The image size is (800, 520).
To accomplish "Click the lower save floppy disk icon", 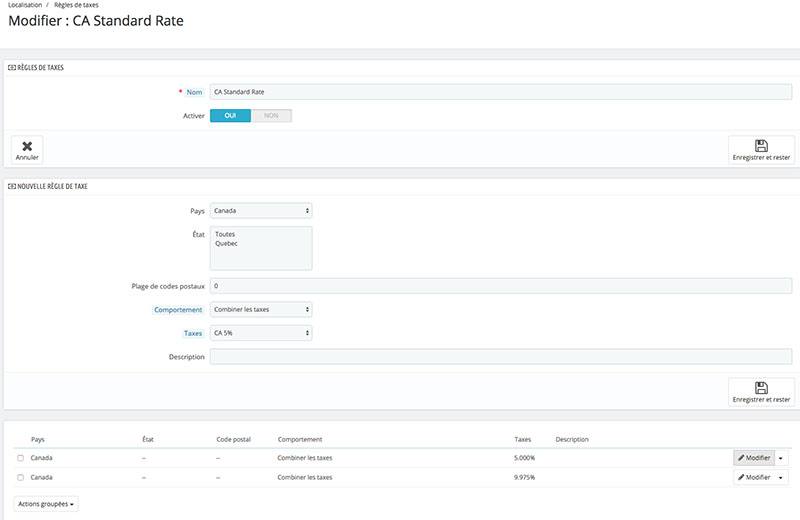I will [761, 388].
